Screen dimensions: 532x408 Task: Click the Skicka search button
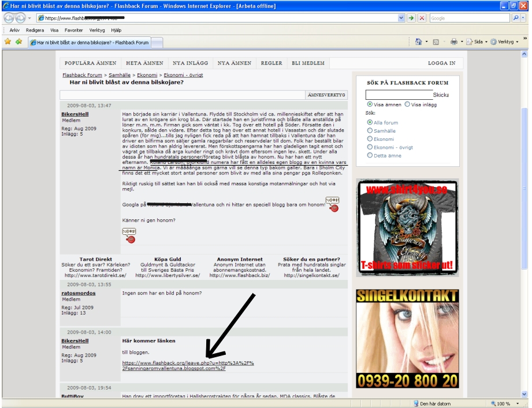click(x=441, y=95)
